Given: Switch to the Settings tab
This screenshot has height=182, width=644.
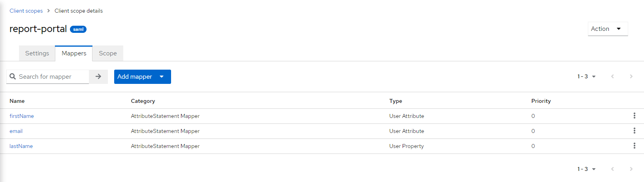Looking at the screenshot, I should [37, 53].
